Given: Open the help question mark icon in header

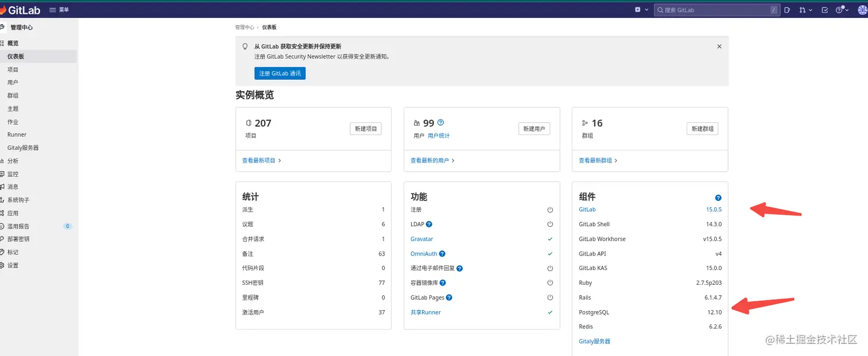Looking at the screenshot, I should (x=839, y=10).
